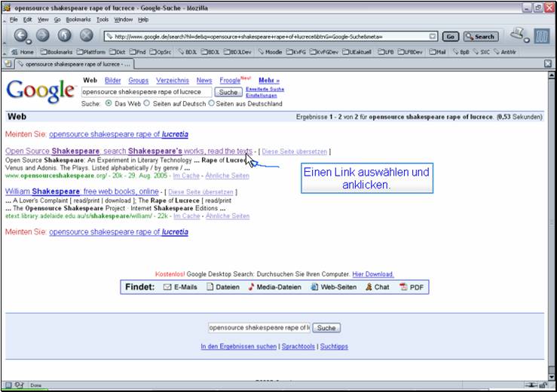The width and height of the screenshot is (557, 392).
Task: Open the Back button history arrow
Action: click(29, 39)
